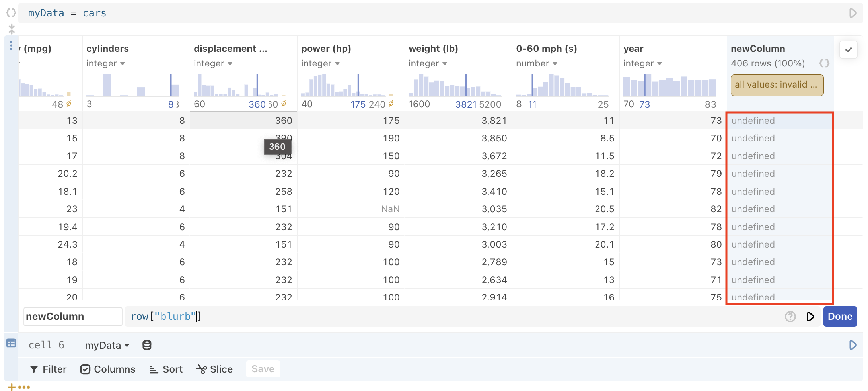Open the Filter menu

point(48,369)
